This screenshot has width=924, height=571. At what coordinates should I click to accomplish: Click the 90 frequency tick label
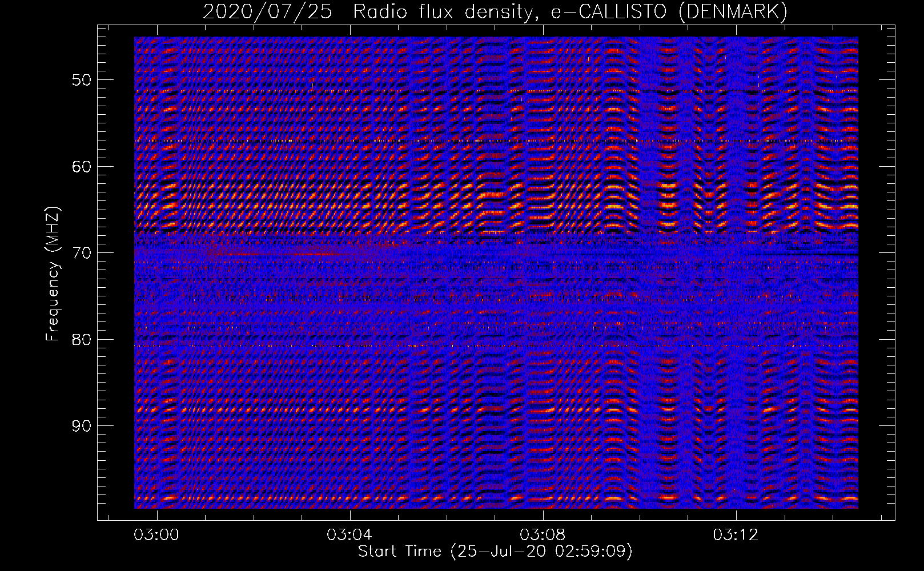coord(81,426)
